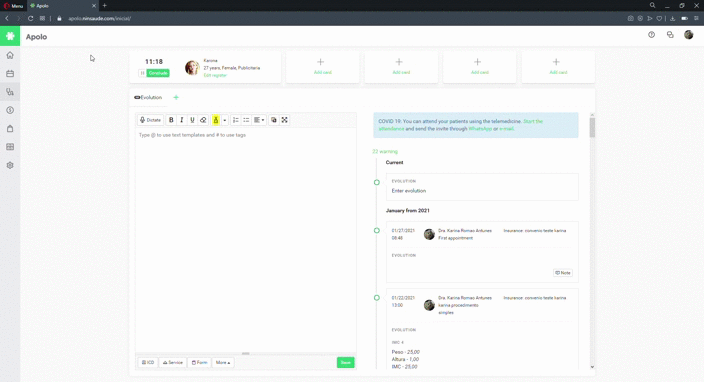This screenshot has height=382, width=704.
Task: Click the Service button
Action: click(172, 362)
